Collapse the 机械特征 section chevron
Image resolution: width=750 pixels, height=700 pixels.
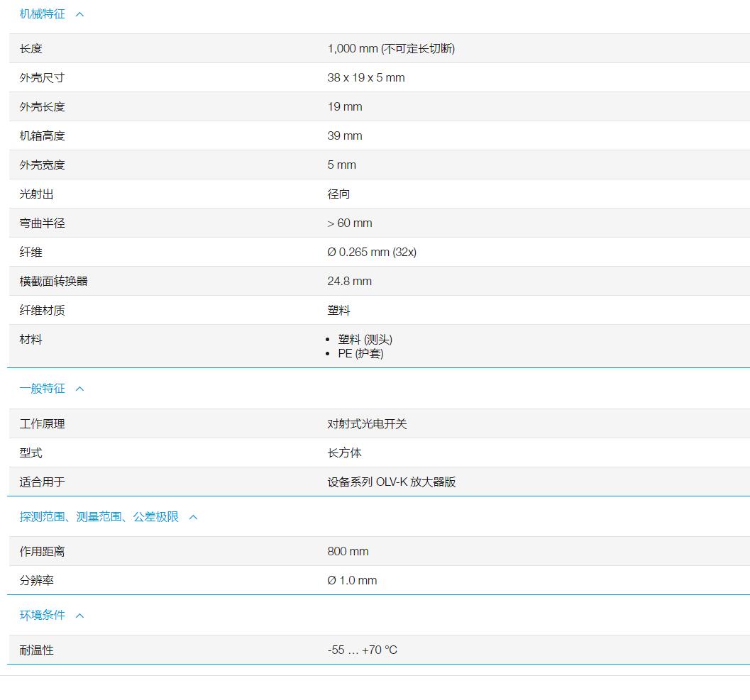click(x=79, y=13)
